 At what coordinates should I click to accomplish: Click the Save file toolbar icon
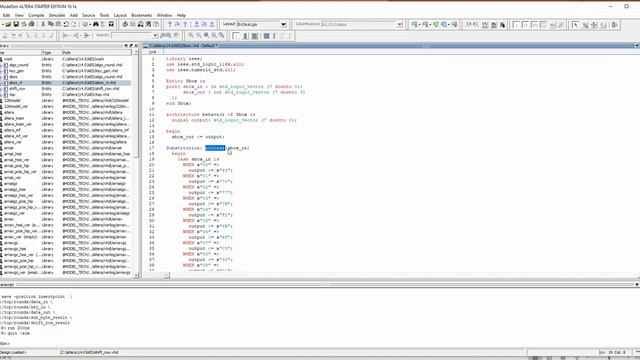pyautogui.click(x=16, y=24)
